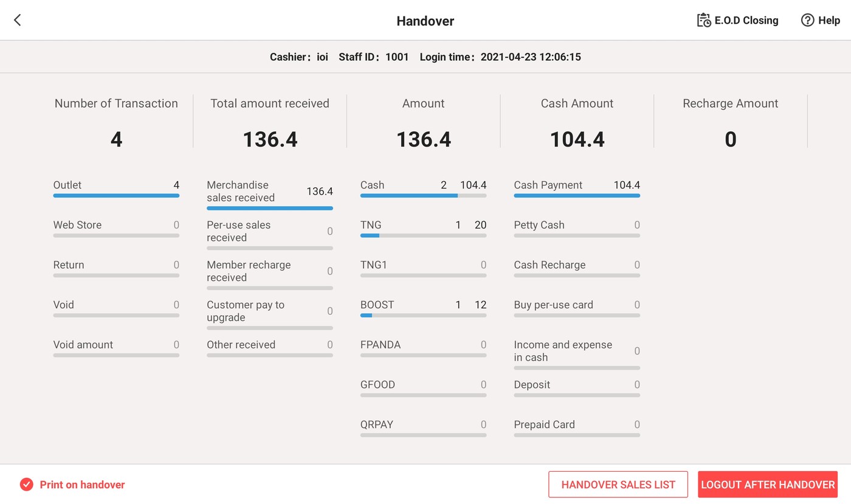Image resolution: width=851 pixels, height=504 pixels.
Task: Click the Handover page title
Action: pyautogui.click(x=425, y=21)
